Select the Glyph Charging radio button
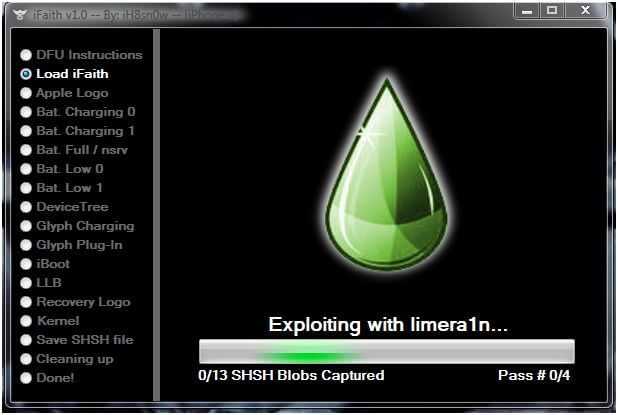 pos(26,226)
